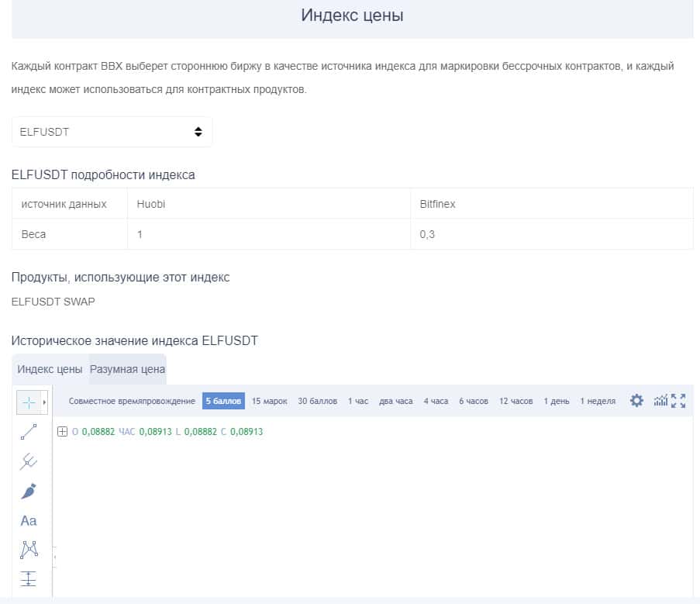Select the 12 часов interval
Screen dimensions: 700x604
pyautogui.click(x=516, y=401)
